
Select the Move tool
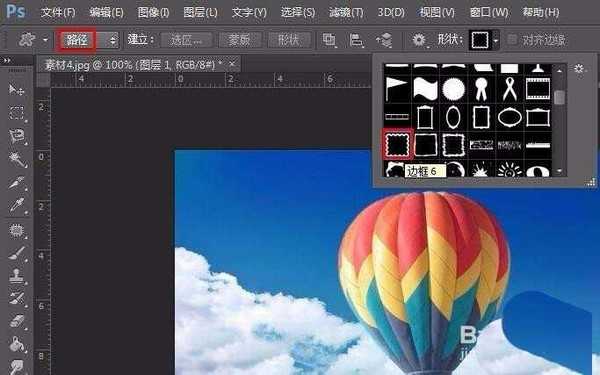coord(16,90)
